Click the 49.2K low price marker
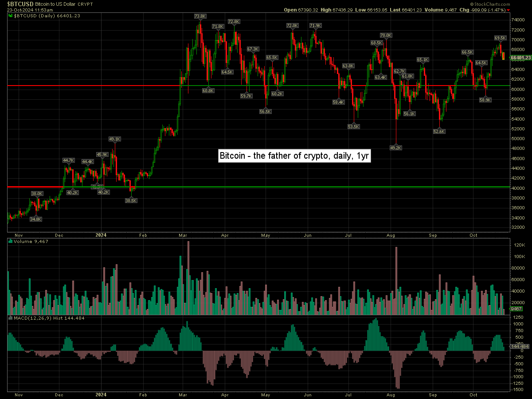532x399 pixels. click(x=395, y=148)
